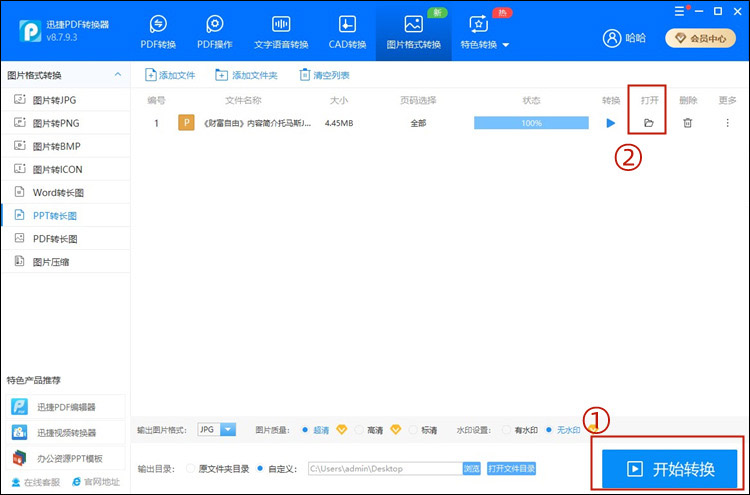Select 图片压缩 in sidebar
This screenshot has height=495, width=750.
pos(66,262)
